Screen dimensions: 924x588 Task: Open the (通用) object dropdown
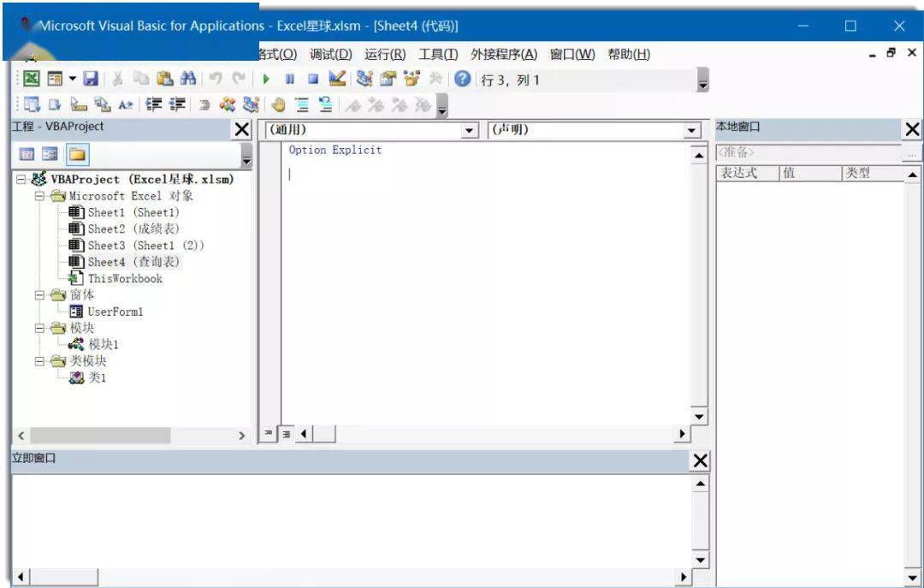(469, 131)
